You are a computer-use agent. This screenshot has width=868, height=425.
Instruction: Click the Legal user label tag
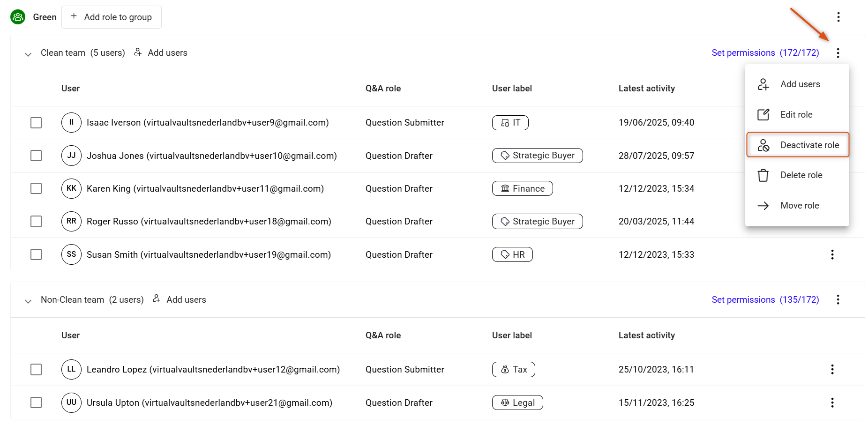coord(517,403)
